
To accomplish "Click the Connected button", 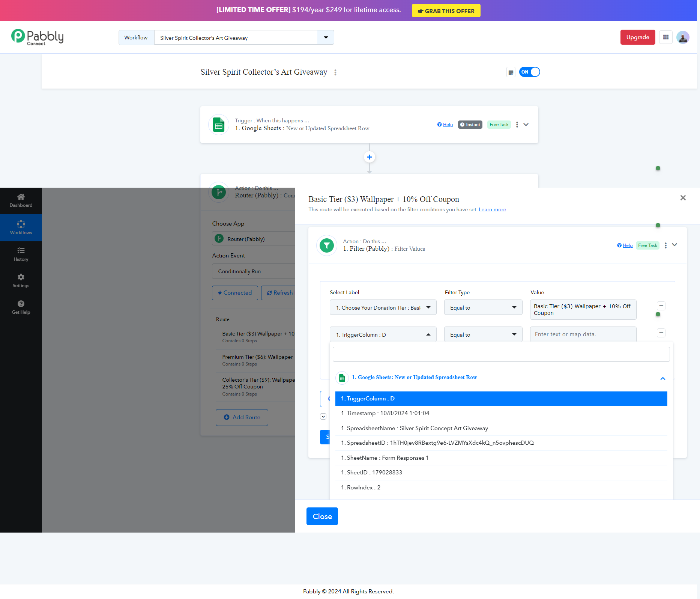I will (235, 293).
